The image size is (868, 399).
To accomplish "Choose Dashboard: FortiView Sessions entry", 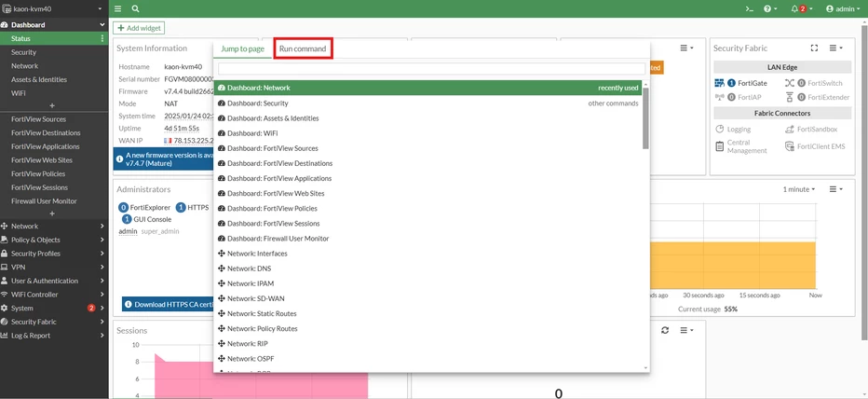I will (427, 224).
